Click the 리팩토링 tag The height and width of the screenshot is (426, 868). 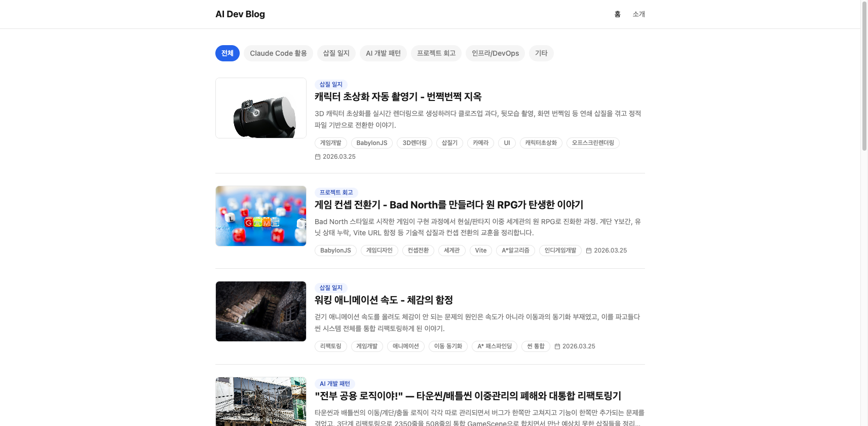tap(331, 346)
